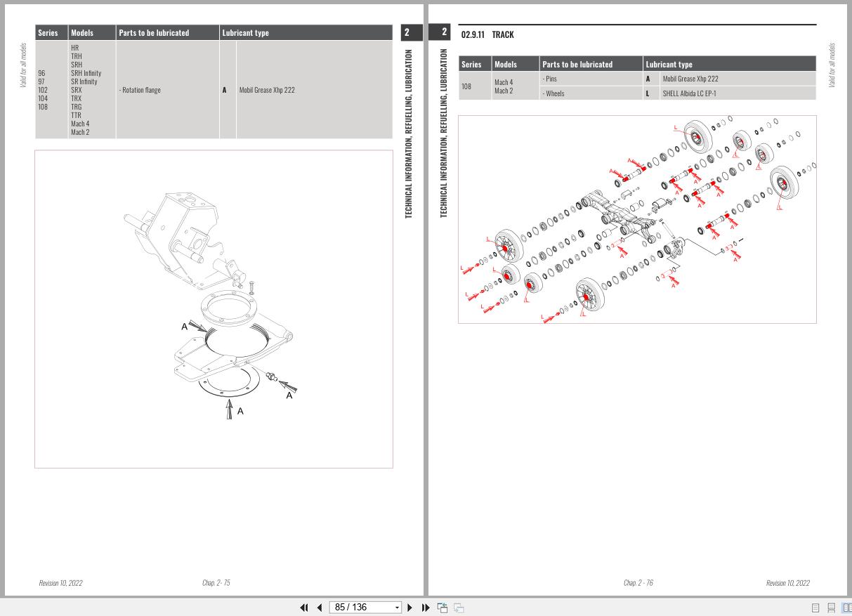
Task: Click 'Revision 10, 2022' on the right page
Action: pos(787,583)
